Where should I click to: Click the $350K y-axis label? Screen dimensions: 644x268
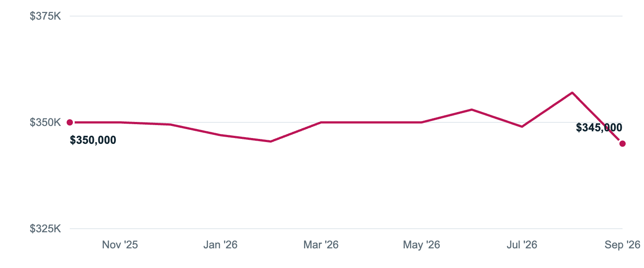[x=45, y=122]
